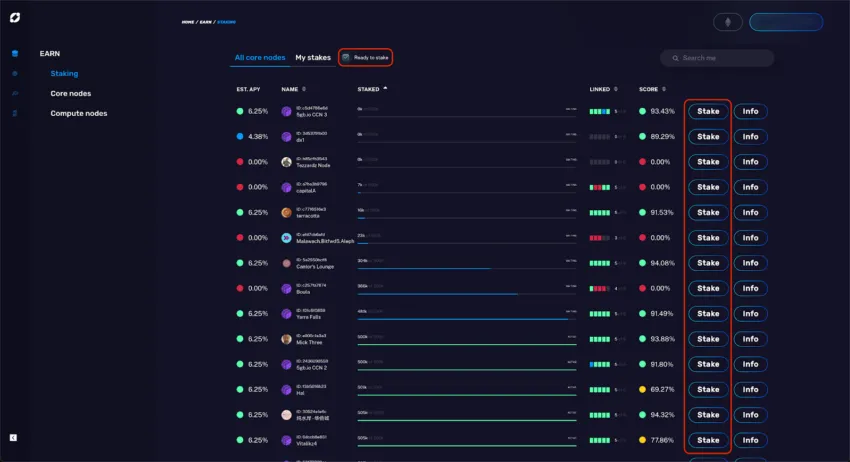Click the terracotta node avatar

tap(286, 213)
